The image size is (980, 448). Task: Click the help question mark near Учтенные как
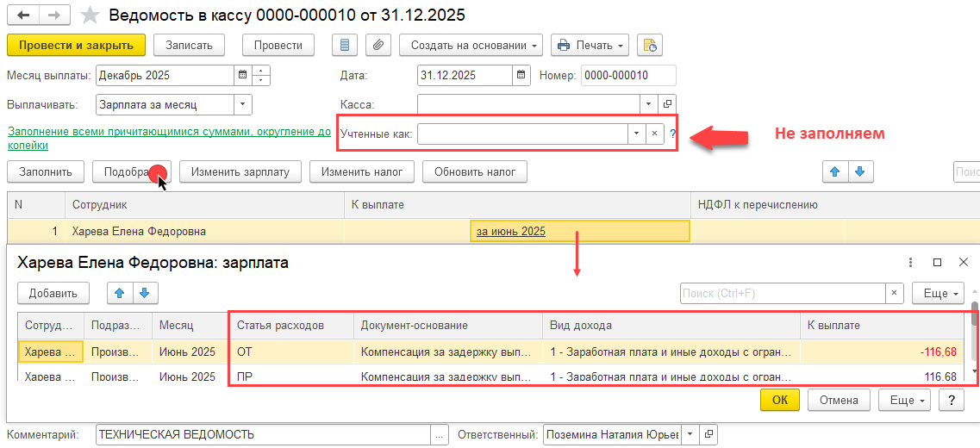pyautogui.click(x=672, y=133)
